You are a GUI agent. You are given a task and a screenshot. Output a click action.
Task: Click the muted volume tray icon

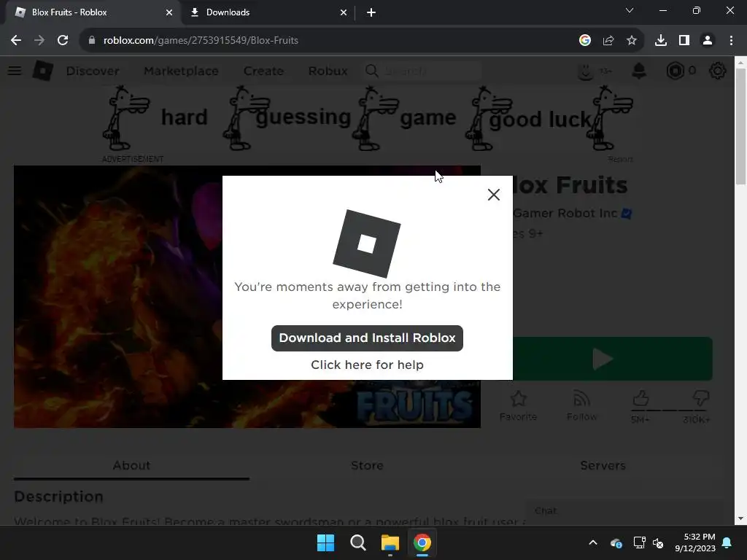click(x=659, y=542)
